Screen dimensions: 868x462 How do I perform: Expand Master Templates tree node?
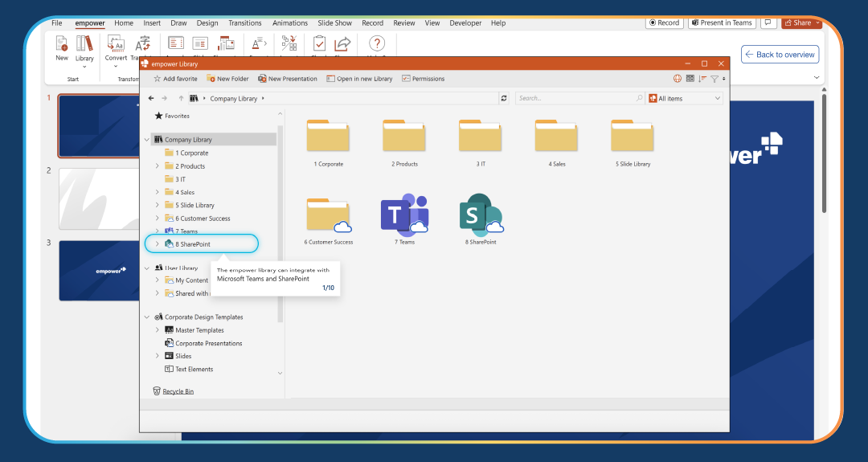point(158,329)
